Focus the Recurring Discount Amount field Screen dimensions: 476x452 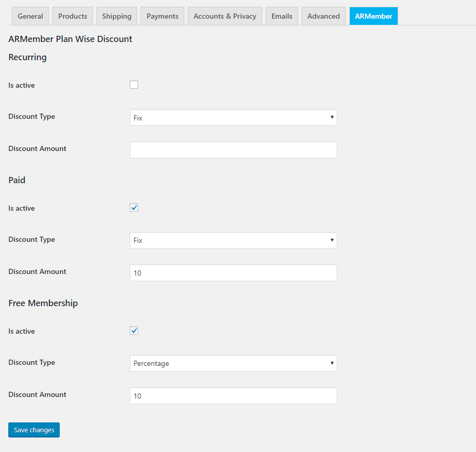[234, 149]
